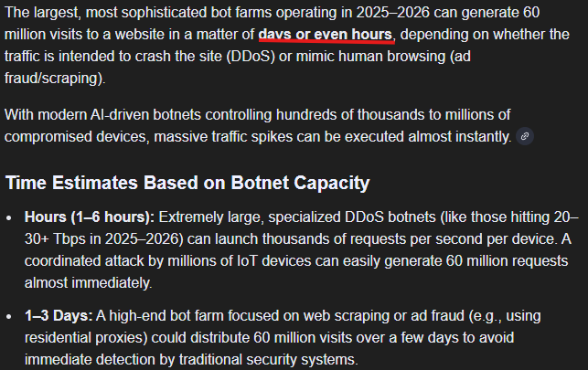Click the words 'almost instantly' in second paragraph
This screenshot has height=370, width=588.
(459, 137)
